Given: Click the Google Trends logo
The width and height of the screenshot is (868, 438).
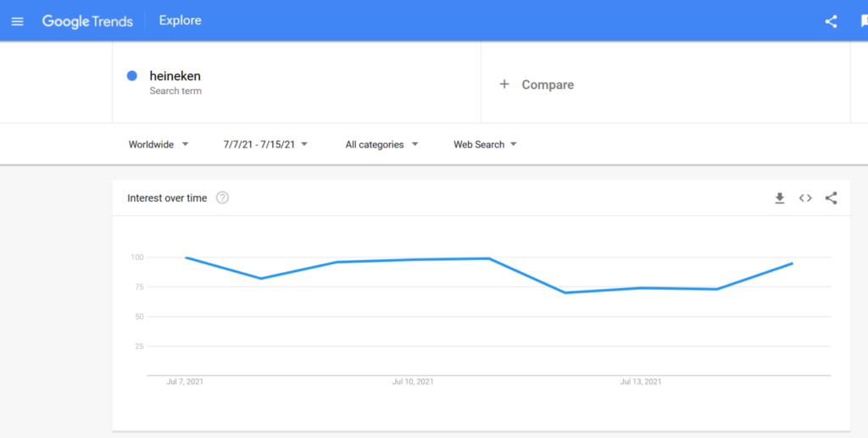Looking at the screenshot, I should 87,21.
